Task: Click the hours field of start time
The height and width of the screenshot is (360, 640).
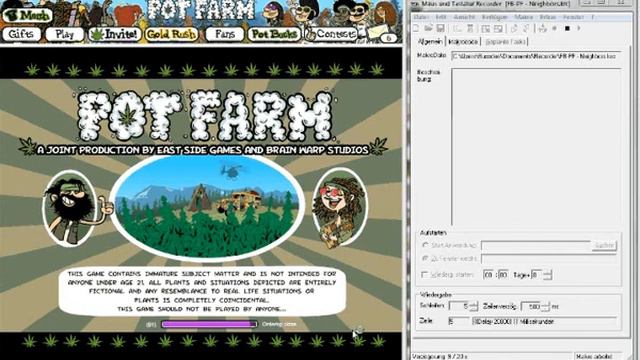Action: pos(488,275)
